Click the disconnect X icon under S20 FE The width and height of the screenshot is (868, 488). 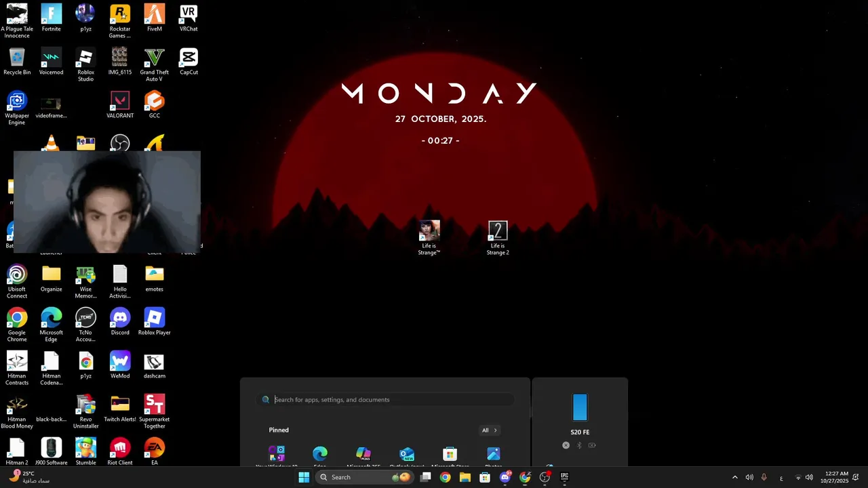(566, 445)
